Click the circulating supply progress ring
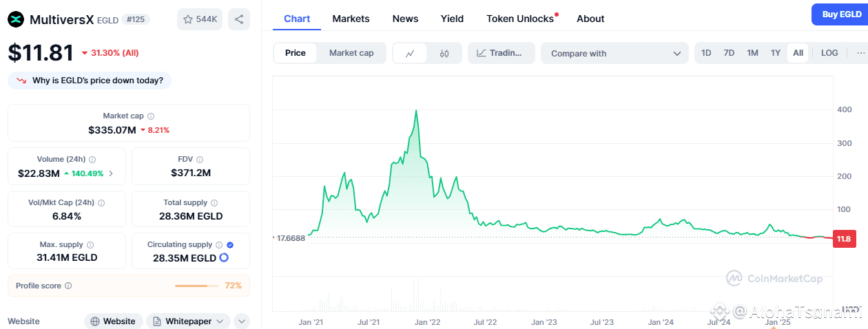Screen dimensions: 868x329 pos(223,258)
